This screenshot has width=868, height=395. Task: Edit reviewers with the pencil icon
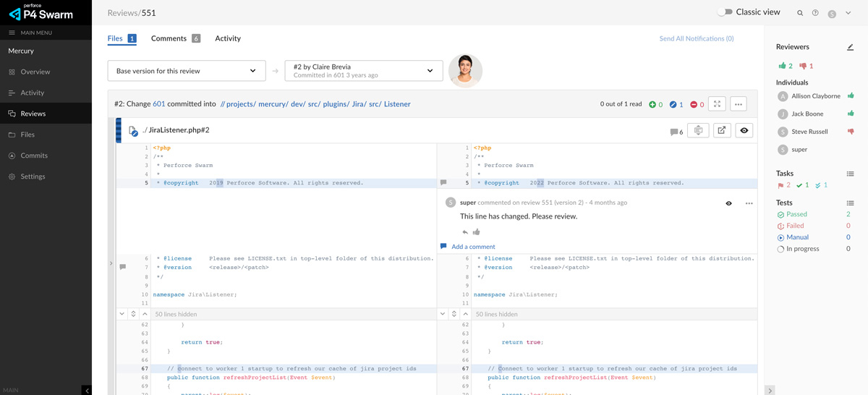(x=850, y=47)
